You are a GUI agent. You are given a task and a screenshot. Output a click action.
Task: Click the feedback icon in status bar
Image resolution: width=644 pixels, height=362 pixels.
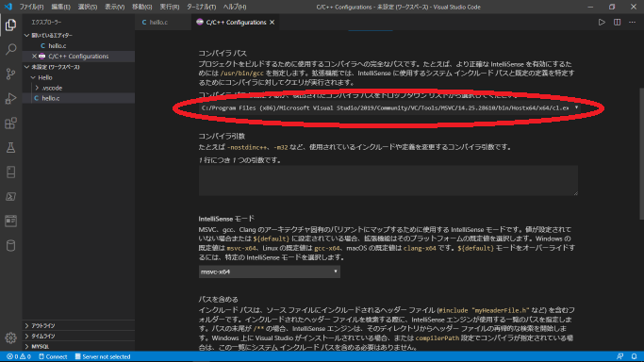pyautogui.click(x=619, y=356)
